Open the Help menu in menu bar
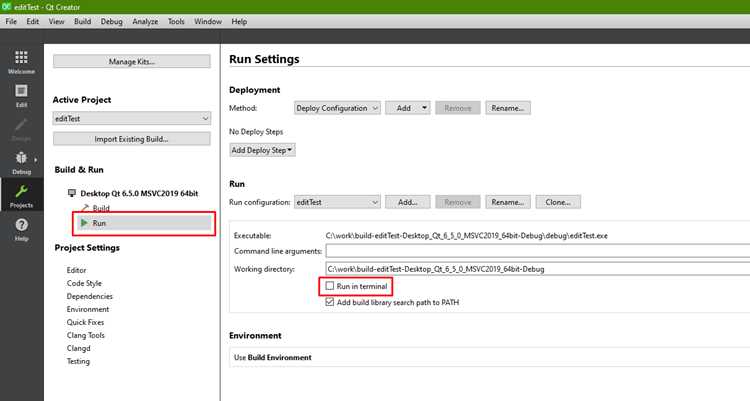This screenshot has height=401, width=750. click(239, 22)
